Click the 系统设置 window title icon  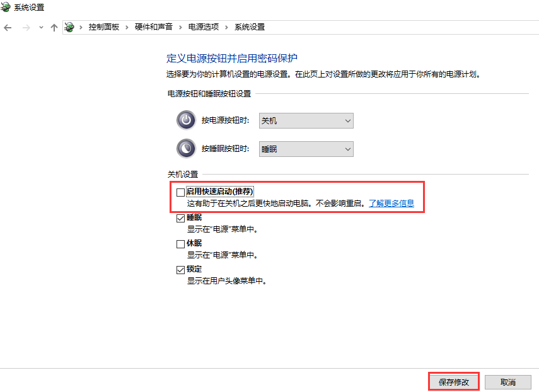pos(6,6)
